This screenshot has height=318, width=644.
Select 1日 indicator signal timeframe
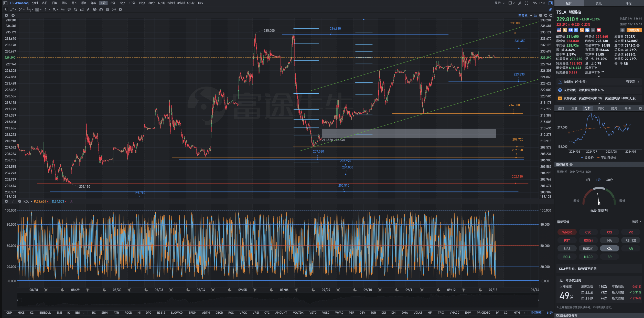[x=587, y=180]
